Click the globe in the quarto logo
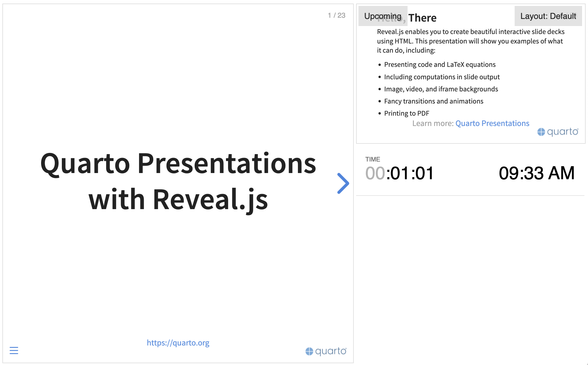588x365 pixels. point(309,351)
